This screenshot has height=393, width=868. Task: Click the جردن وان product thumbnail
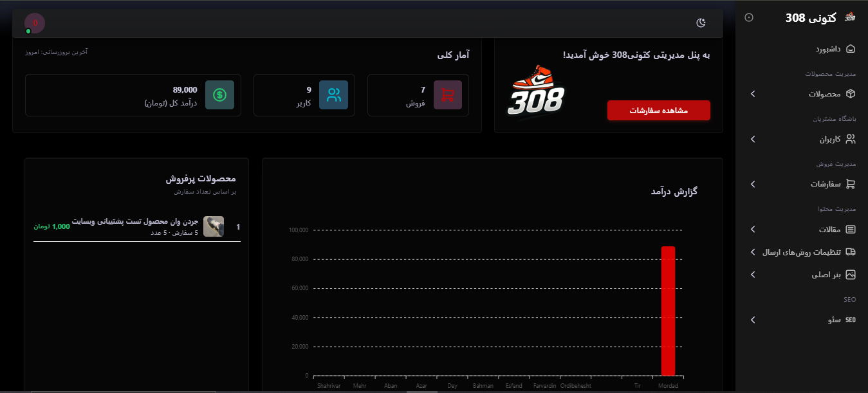coord(214,226)
